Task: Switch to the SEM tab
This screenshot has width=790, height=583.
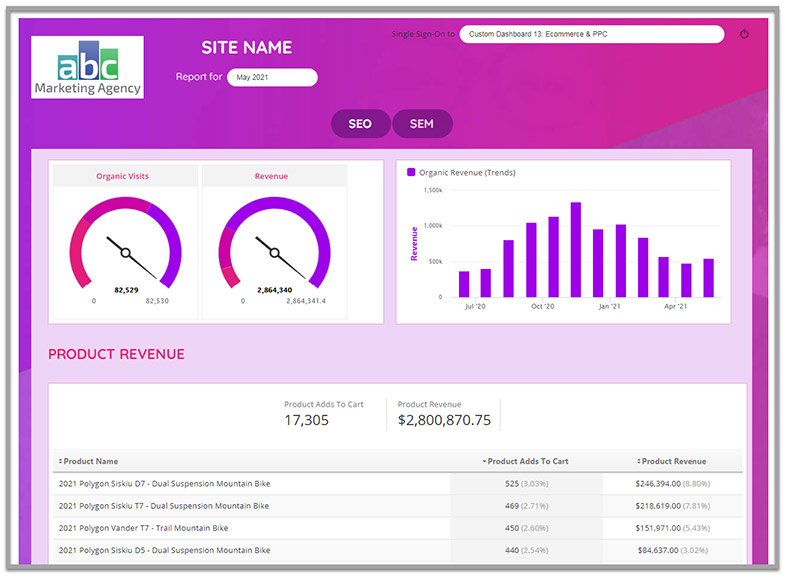Action: (x=422, y=124)
